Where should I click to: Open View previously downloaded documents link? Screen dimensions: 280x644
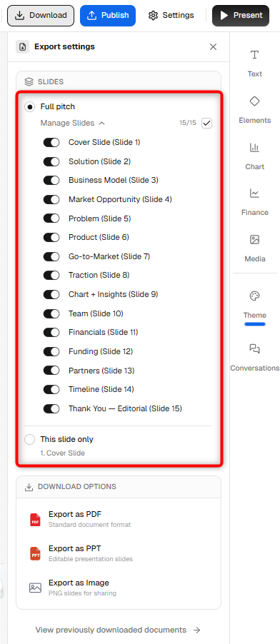118,630
